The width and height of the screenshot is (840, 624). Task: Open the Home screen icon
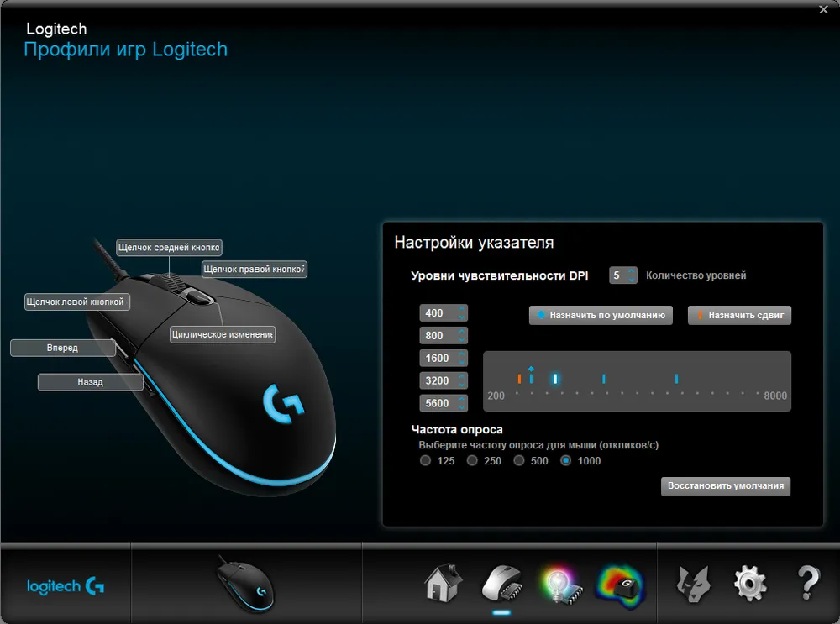[x=444, y=583]
